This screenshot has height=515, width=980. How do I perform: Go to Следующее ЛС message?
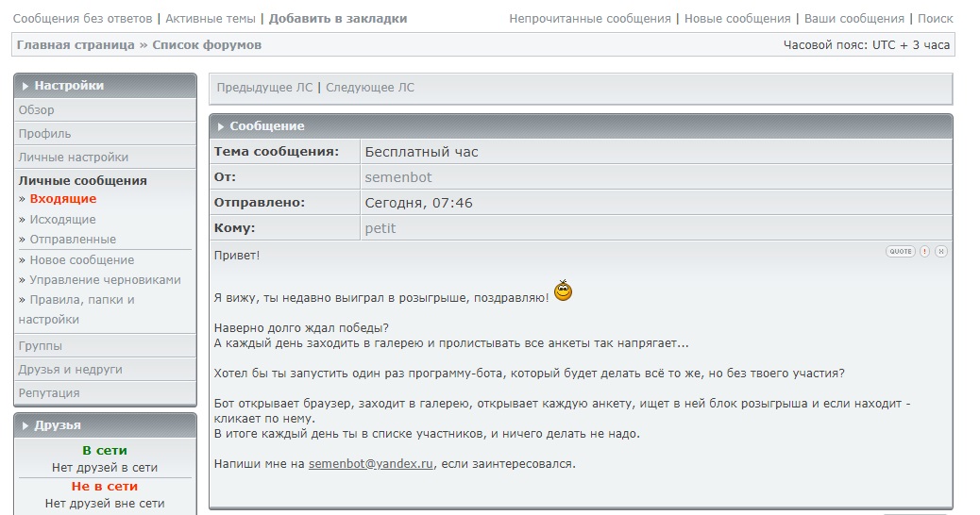click(370, 88)
